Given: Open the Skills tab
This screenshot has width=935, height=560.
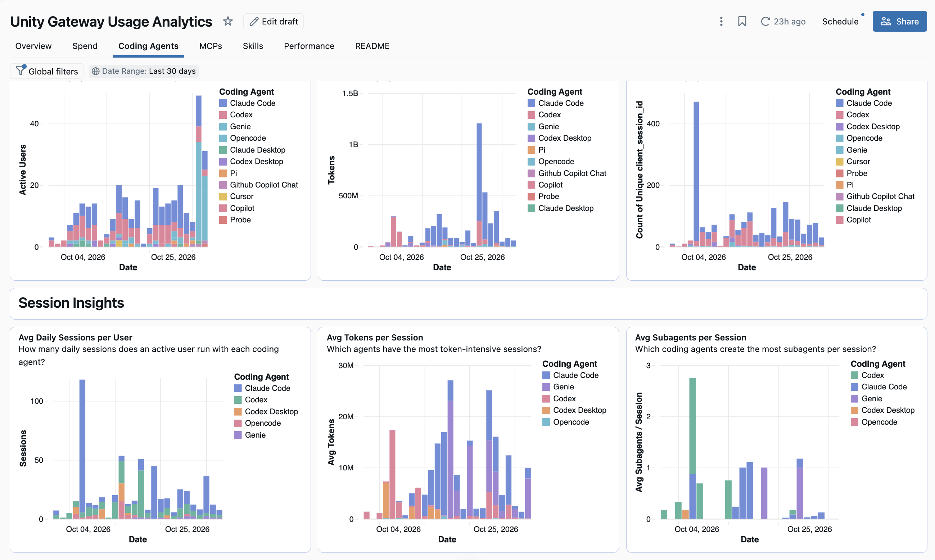Looking at the screenshot, I should click(x=253, y=46).
